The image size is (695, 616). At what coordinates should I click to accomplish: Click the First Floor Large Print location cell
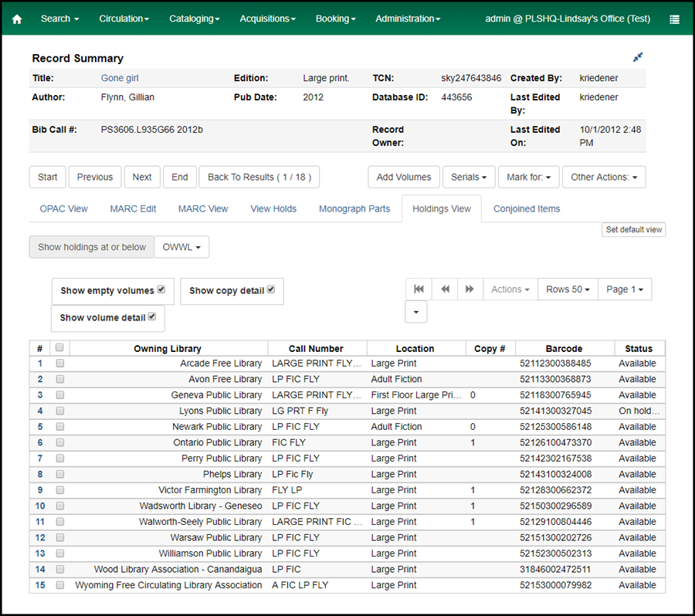tap(416, 395)
